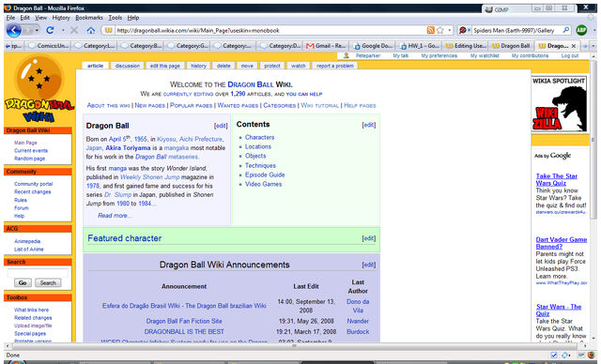Image resolution: width=601 pixels, height=364 pixels.
Task: Open the Episode Guide link
Action: tap(265, 174)
